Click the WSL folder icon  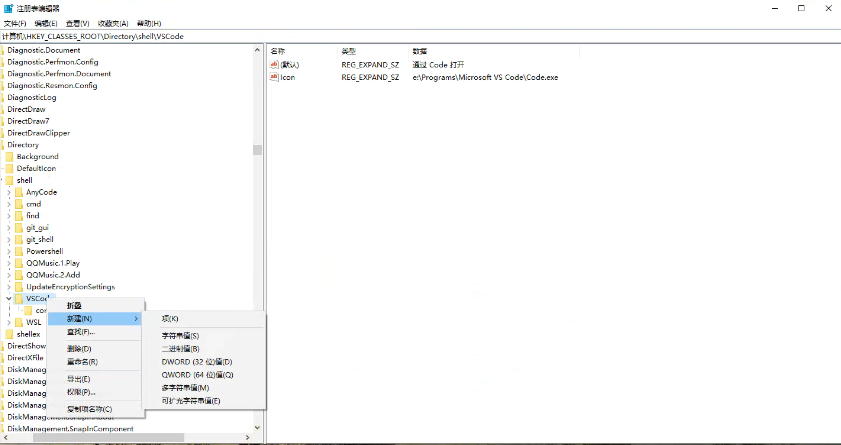pyautogui.click(x=19, y=322)
